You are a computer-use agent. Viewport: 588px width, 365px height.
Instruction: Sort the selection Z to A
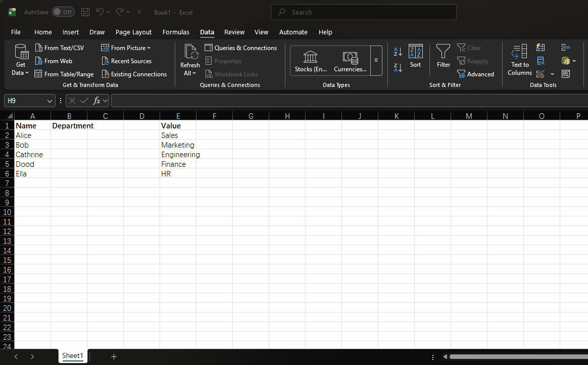pos(398,67)
